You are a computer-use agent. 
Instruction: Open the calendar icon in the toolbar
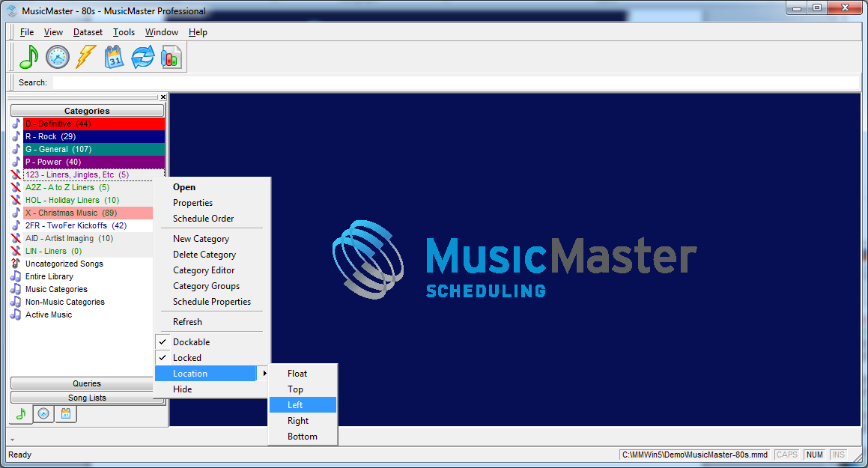115,57
